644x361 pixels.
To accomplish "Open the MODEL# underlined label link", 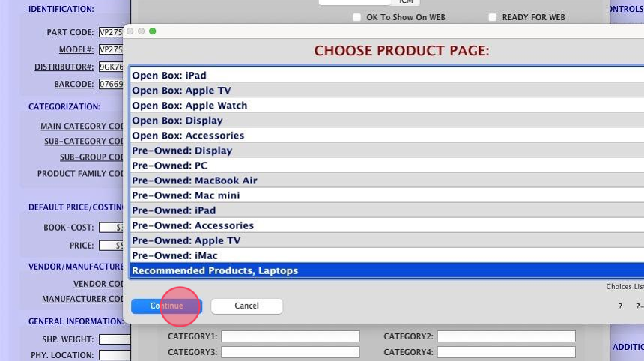I will 76,49.
